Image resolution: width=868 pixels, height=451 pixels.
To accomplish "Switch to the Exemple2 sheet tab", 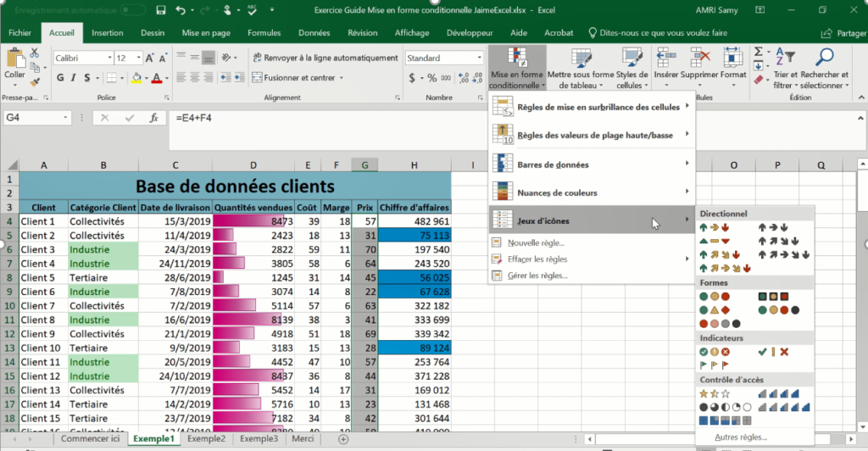I will (x=206, y=439).
